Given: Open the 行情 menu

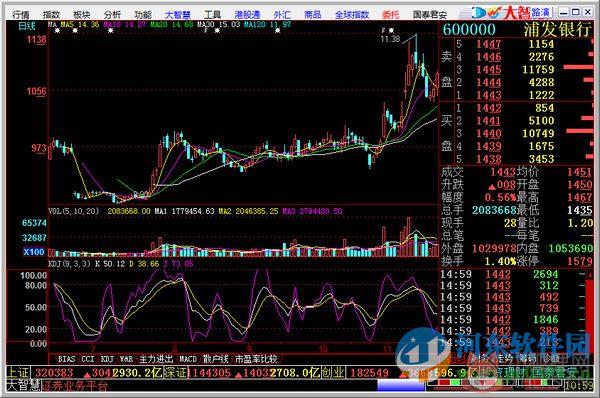Looking at the screenshot, I should click(21, 15).
